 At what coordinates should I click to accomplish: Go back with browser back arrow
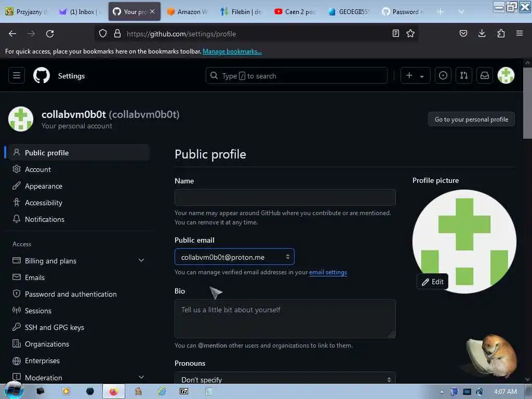12,34
